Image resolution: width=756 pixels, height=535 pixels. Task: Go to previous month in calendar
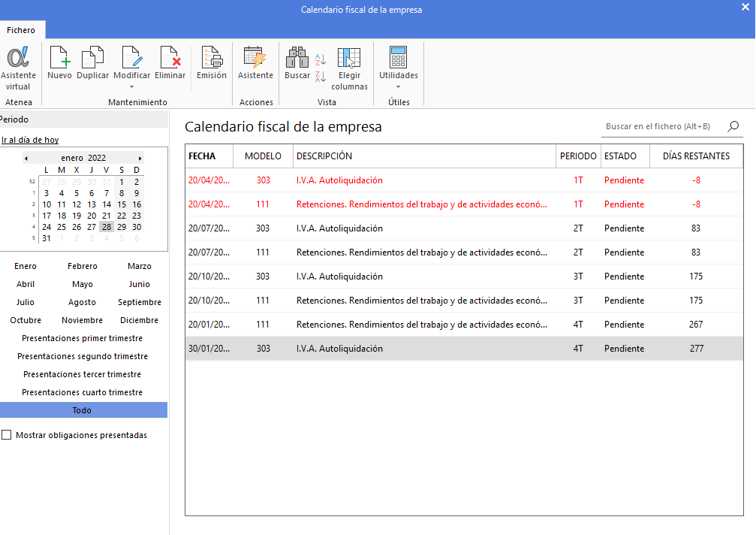pyautogui.click(x=26, y=159)
